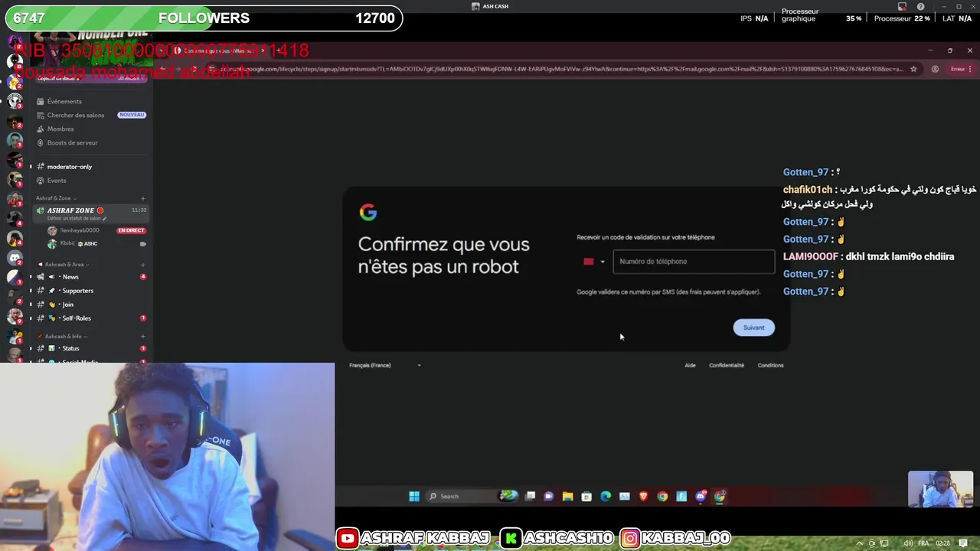
Task: Click user llemheyeb0000 in voice channel
Action: 80,230
